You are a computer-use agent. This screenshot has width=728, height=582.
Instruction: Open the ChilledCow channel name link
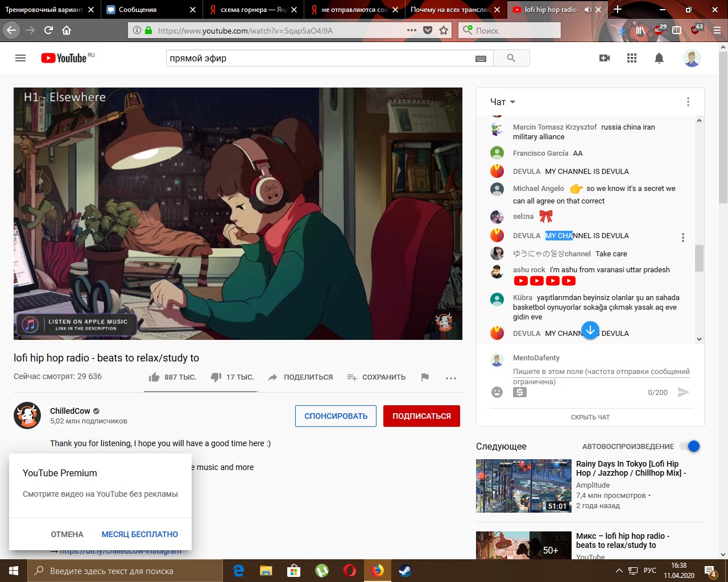(x=70, y=411)
